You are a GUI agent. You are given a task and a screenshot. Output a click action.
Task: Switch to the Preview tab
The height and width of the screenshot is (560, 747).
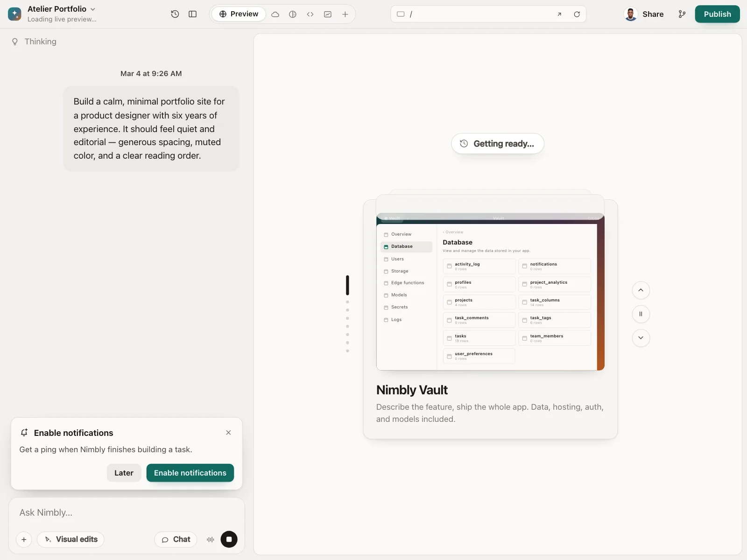[x=239, y=14]
